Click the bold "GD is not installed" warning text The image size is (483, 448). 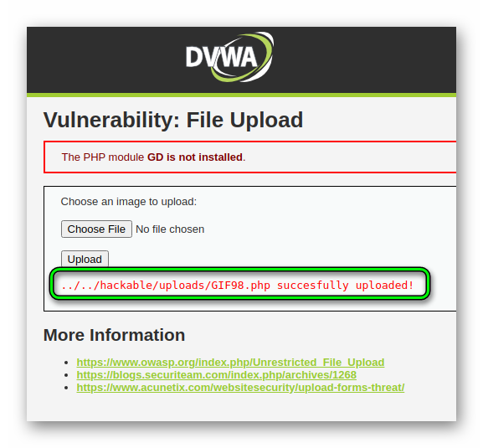(x=195, y=157)
